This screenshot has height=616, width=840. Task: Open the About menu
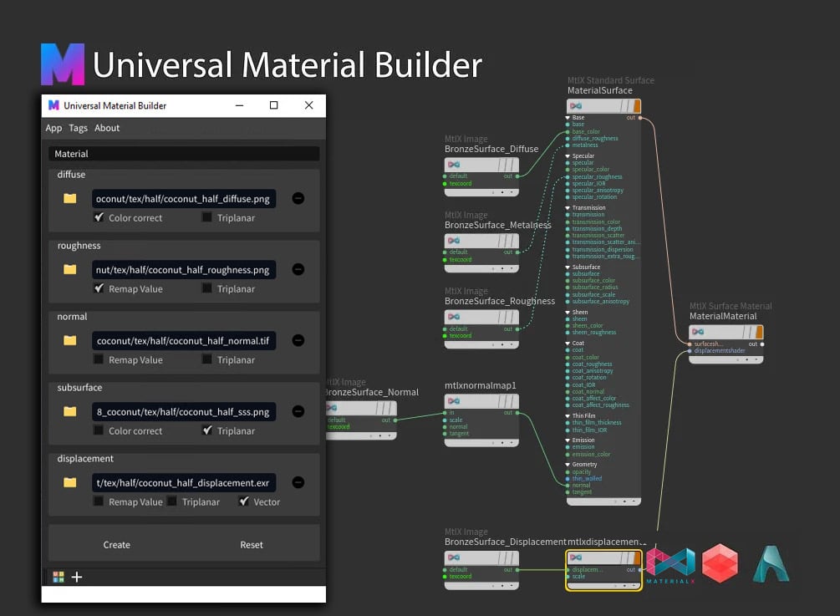pyautogui.click(x=107, y=128)
